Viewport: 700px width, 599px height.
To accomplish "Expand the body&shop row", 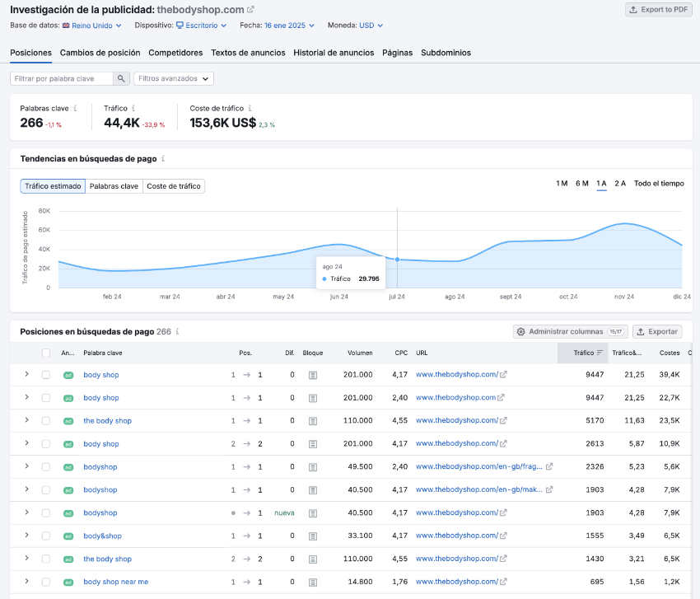I will coord(27,535).
